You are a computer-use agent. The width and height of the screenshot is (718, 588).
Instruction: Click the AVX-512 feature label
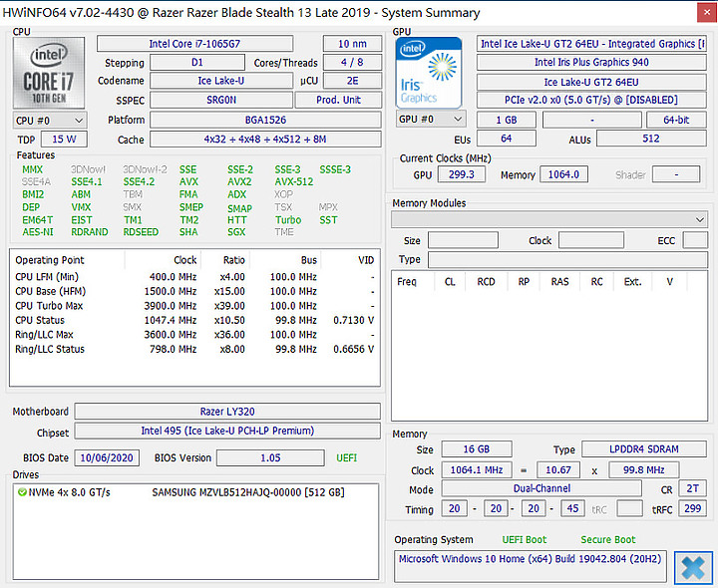(x=294, y=181)
